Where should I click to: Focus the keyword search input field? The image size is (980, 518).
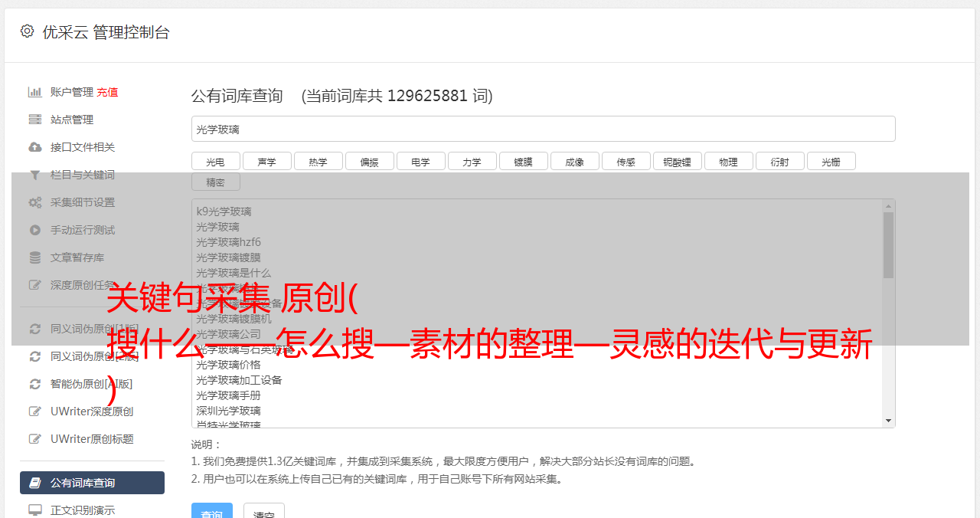point(543,129)
